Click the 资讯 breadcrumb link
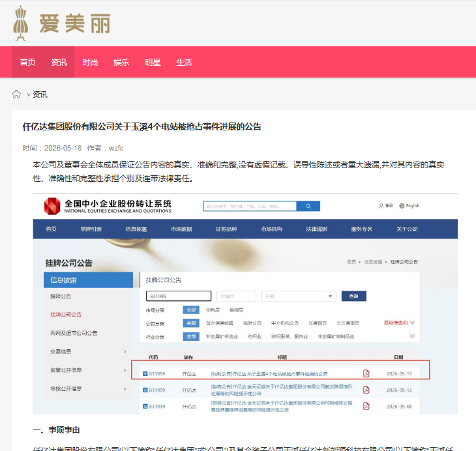The width and height of the screenshot is (476, 451). [x=40, y=95]
